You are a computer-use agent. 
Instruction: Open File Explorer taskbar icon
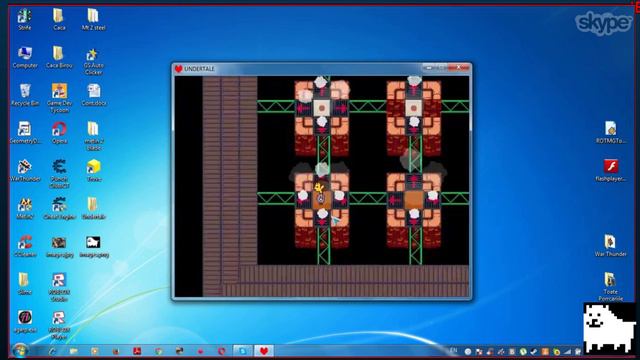[x=73, y=351]
